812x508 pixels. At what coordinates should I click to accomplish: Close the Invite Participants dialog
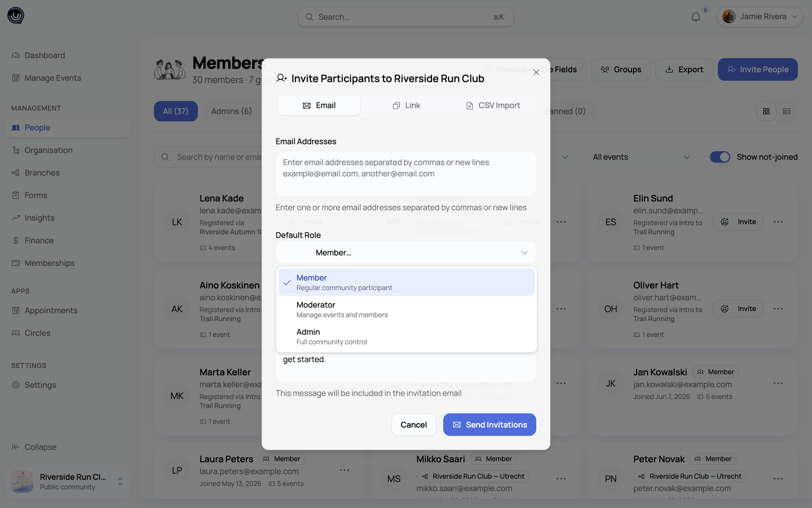536,73
